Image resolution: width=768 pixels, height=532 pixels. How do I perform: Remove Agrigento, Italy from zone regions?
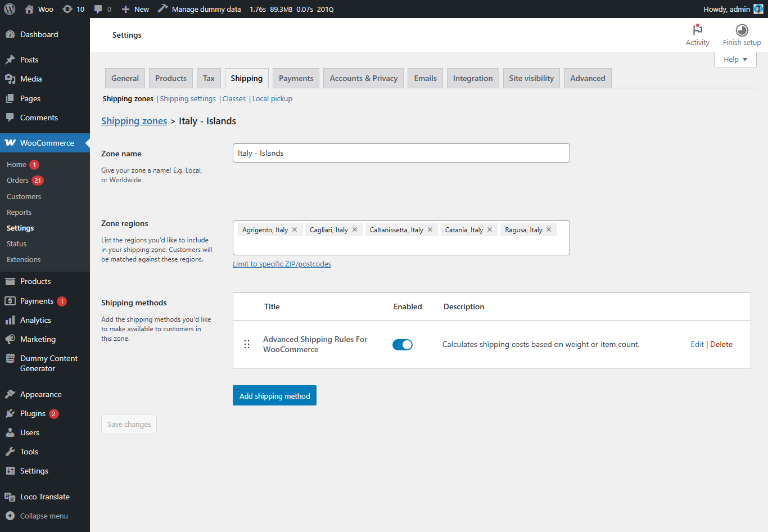[x=295, y=229]
